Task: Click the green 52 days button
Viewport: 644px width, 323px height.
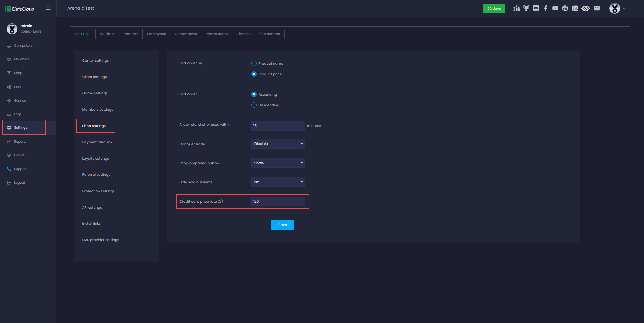Action: tap(494, 9)
